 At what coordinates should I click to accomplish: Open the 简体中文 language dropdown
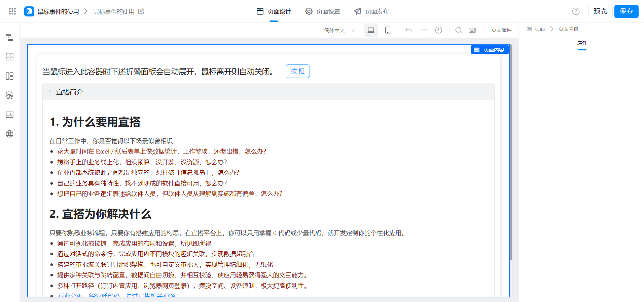pos(340,30)
